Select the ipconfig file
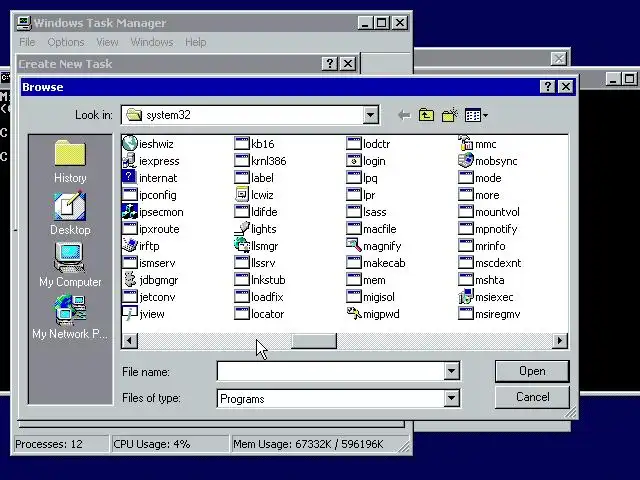The width and height of the screenshot is (640, 480). 149,195
